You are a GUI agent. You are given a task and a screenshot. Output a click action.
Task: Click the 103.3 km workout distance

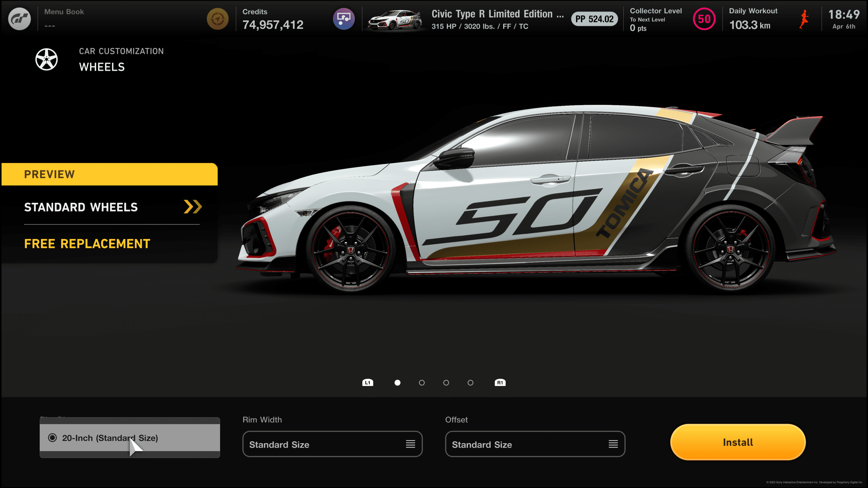coord(750,25)
